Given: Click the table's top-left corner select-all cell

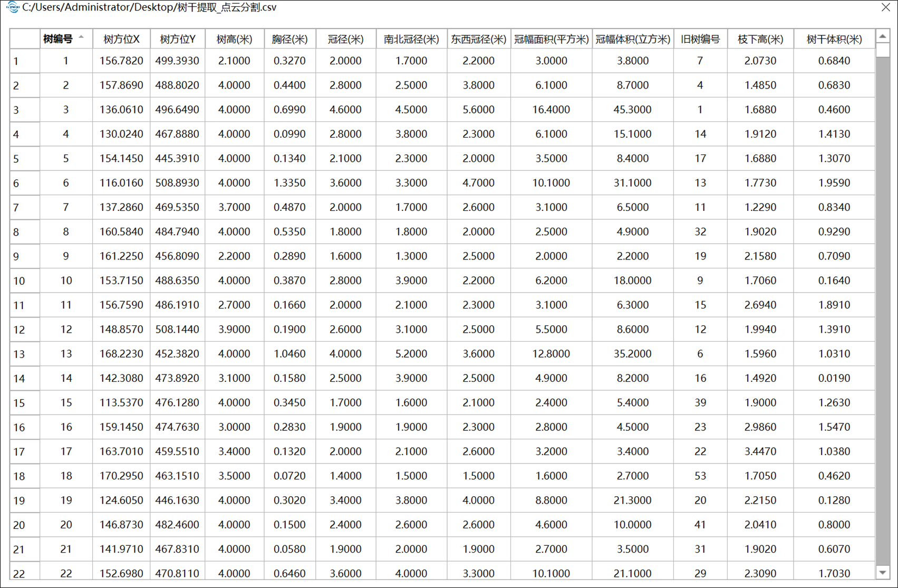Looking at the screenshot, I should [x=24, y=38].
